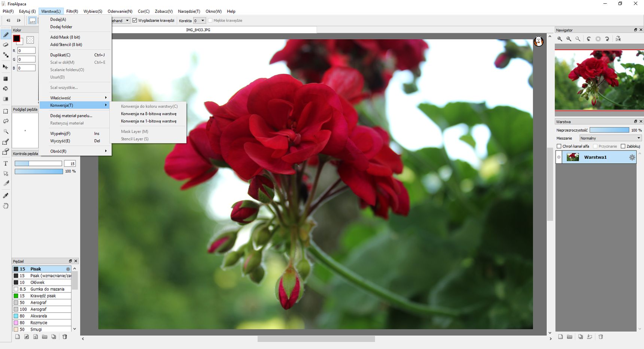This screenshot has width=644, height=349.
Task: Click zoom out icon in Nawigator
Action: coord(569,39)
